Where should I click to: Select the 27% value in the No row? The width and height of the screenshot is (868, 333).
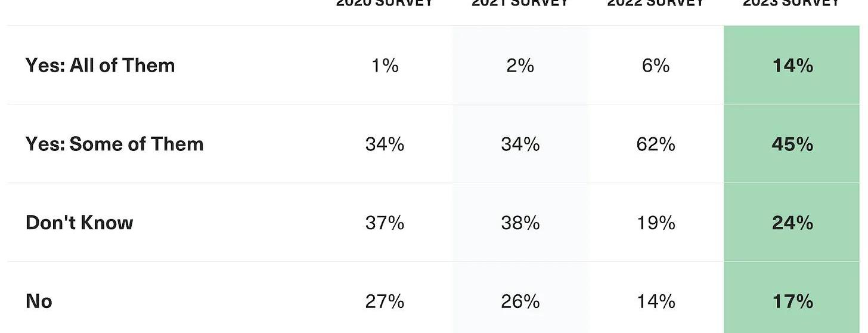click(385, 301)
